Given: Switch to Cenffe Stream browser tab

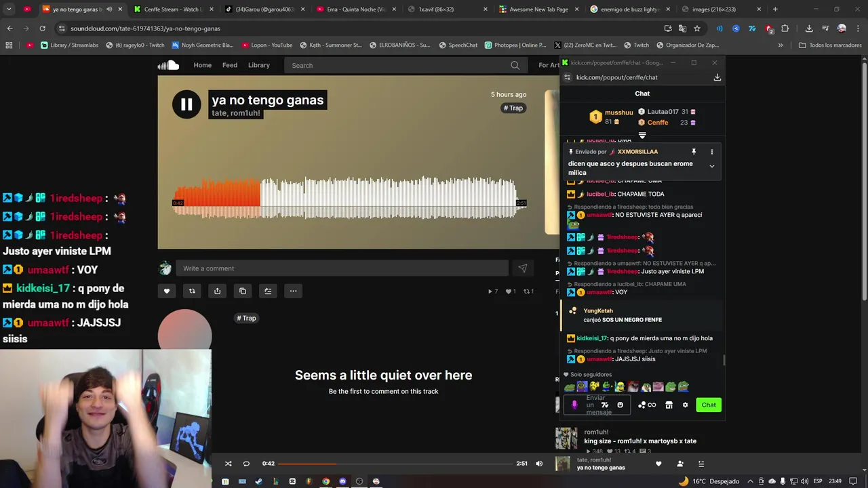Looking at the screenshot, I should [172, 9].
